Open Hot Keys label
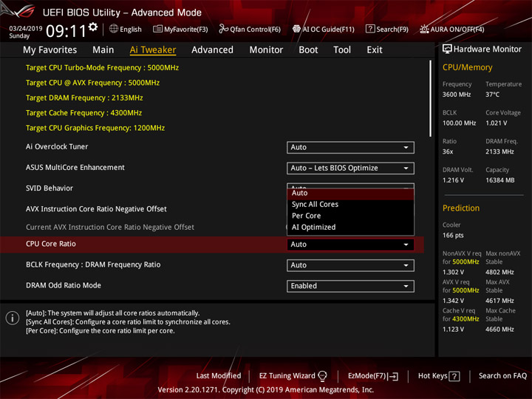Screen dimensions: 532x399 432,376
